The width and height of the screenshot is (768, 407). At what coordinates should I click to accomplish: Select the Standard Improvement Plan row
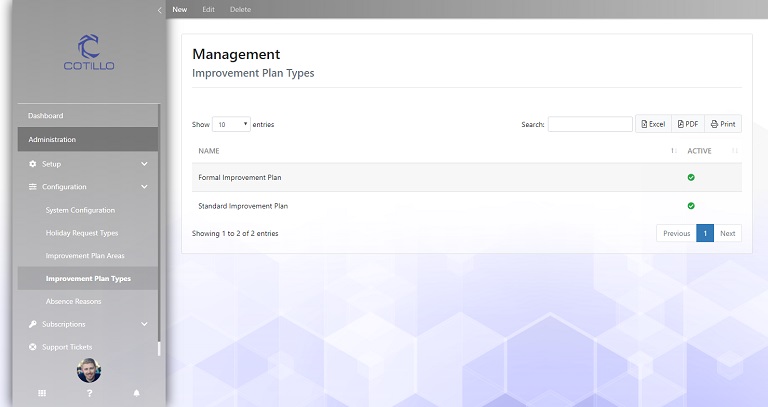coord(467,206)
